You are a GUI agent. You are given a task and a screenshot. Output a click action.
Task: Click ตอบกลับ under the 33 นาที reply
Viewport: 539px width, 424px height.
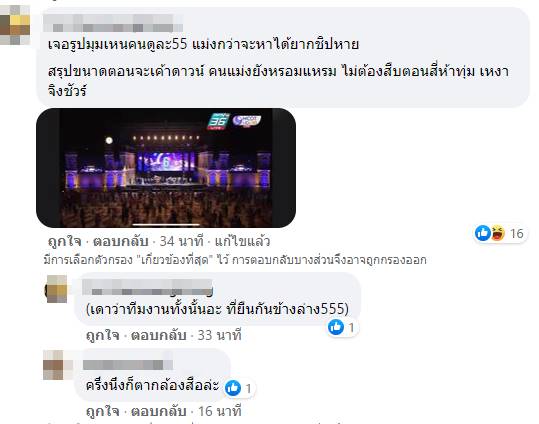pos(158,335)
